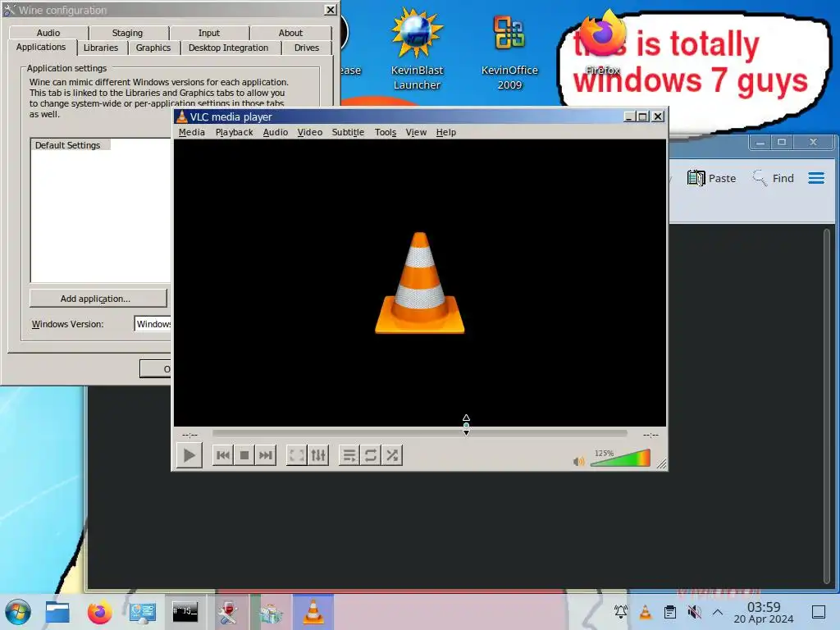
Task: Select Default Settings in Wine list
Action: 67,145
